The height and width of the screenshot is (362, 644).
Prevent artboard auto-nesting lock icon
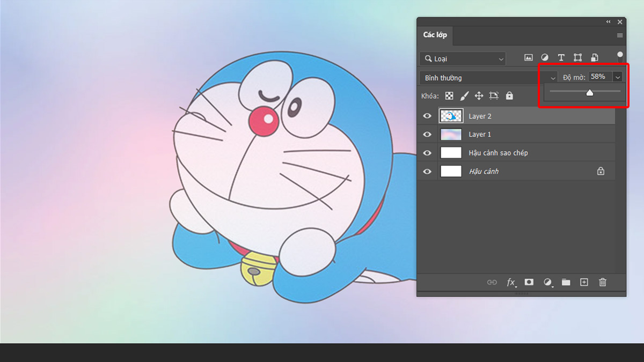click(x=494, y=96)
